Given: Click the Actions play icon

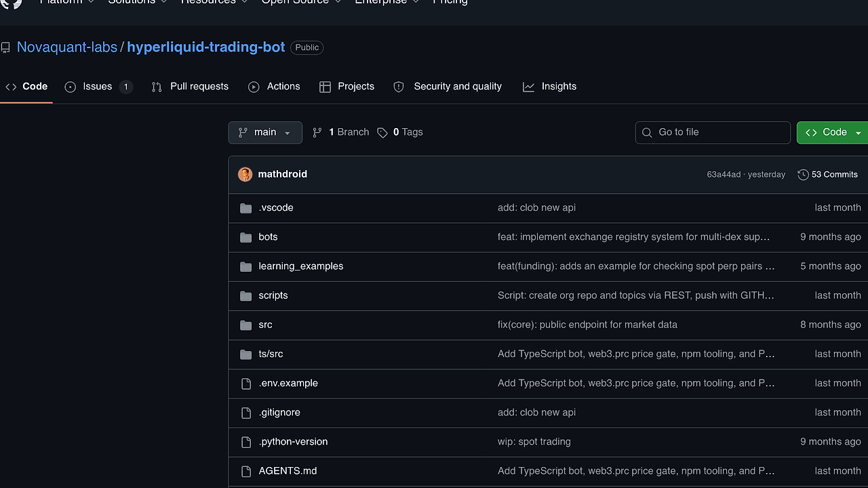Looking at the screenshot, I should click(x=254, y=87).
